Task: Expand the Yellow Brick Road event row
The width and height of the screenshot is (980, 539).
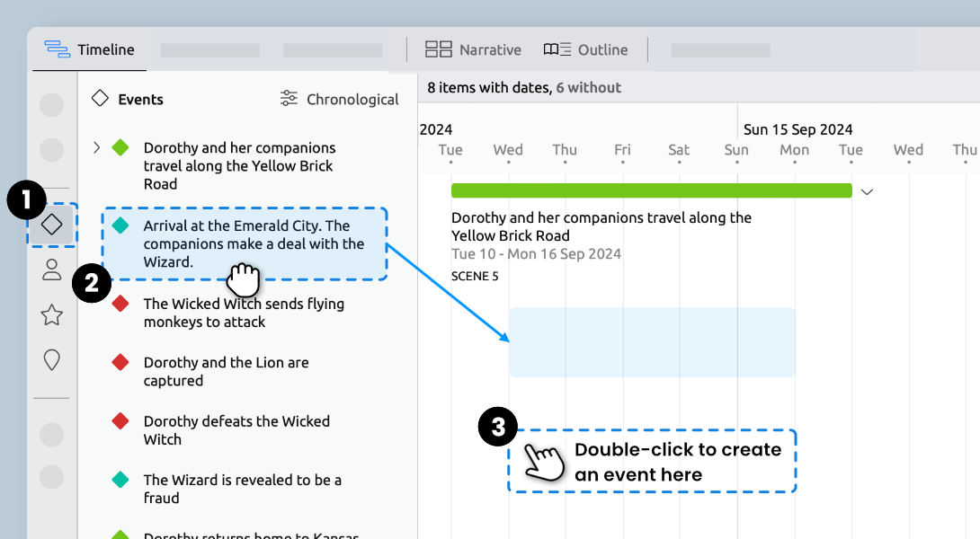Action: tap(97, 148)
